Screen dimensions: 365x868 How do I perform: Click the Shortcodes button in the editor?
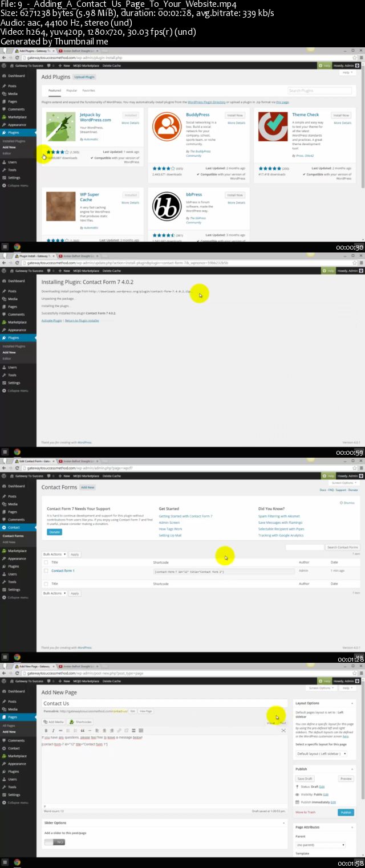click(81, 722)
